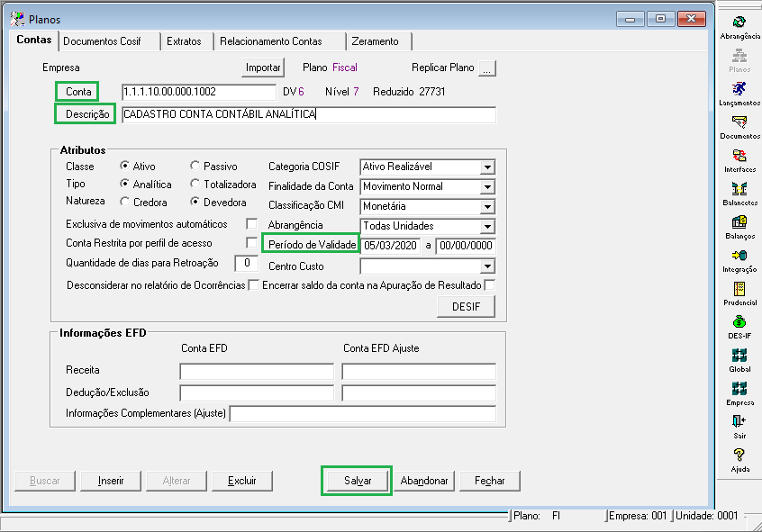The image size is (762, 532).
Task: Click the Conta number field
Action: (x=199, y=92)
